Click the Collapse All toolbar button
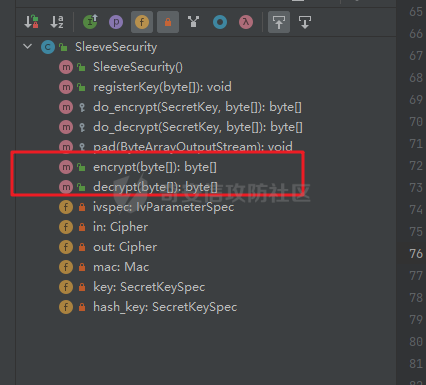 (x=305, y=22)
